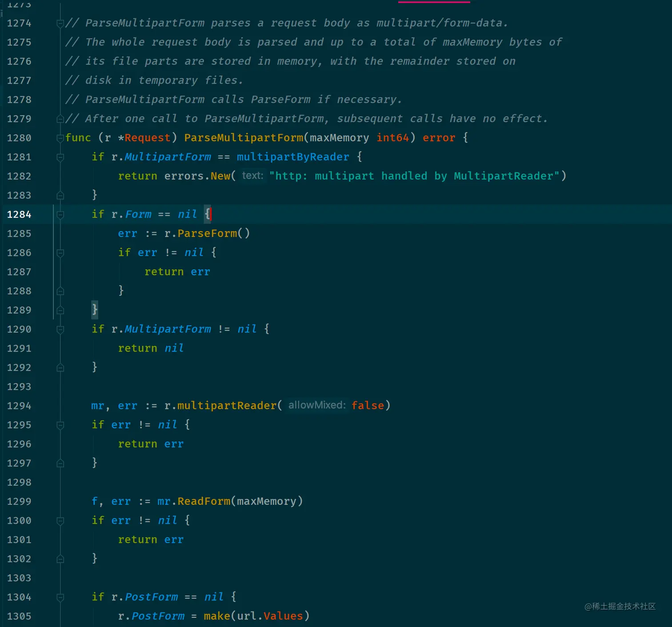Click the Request type at line 1280
This screenshot has height=627, width=672.
click(x=147, y=138)
